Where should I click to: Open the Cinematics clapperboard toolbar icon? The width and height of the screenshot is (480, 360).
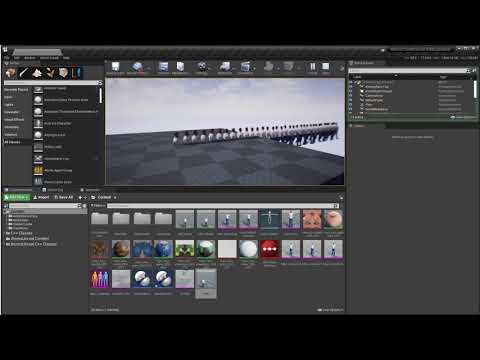click(245, 67)
